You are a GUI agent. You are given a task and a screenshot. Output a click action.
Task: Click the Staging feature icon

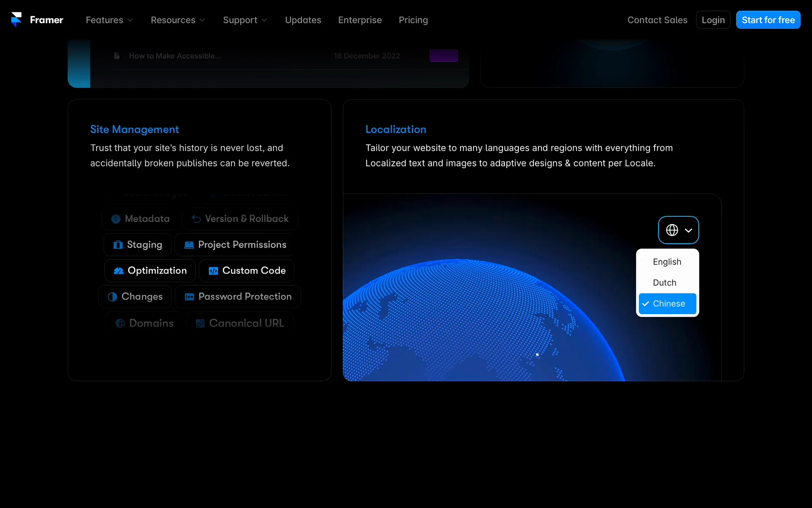(x=118, y=245)
